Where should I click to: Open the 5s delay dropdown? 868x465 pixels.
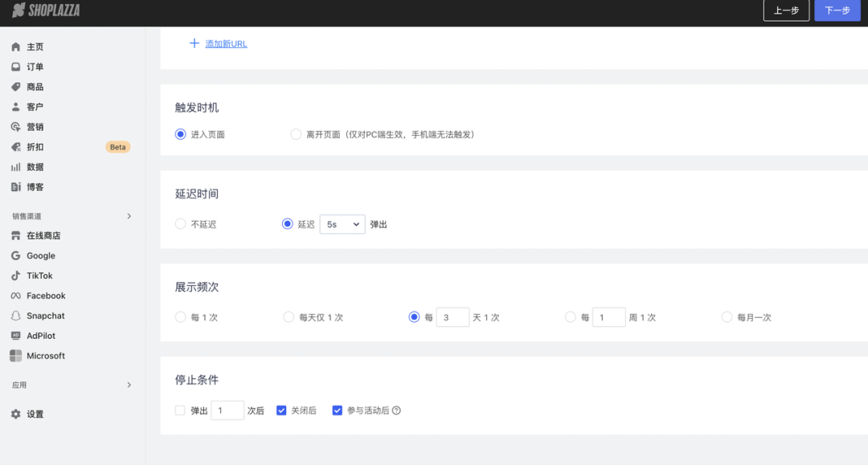point(342,225)
